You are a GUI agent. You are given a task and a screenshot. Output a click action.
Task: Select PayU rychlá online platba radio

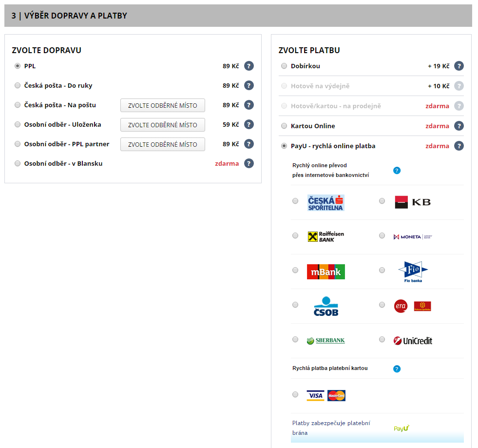(x=284, y=146)
